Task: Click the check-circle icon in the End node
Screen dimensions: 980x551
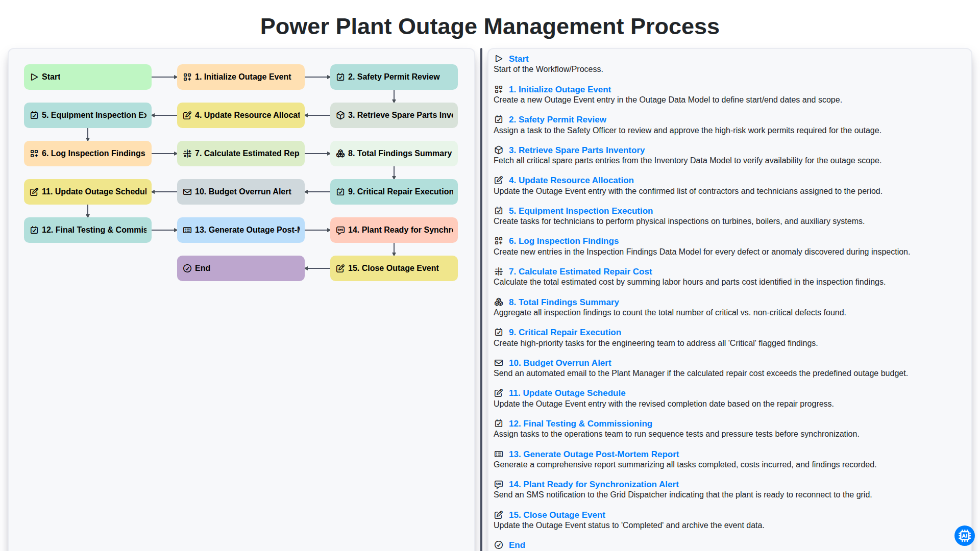Action: coord(187,268)
